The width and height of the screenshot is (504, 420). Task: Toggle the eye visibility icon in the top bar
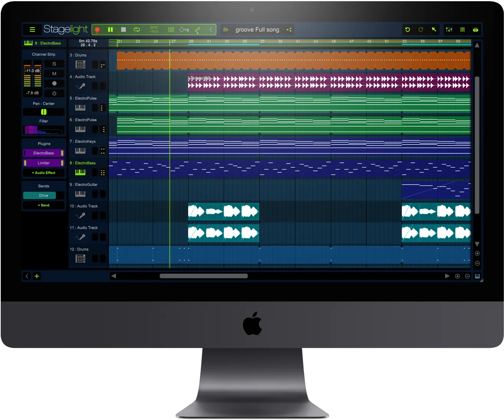[x=476, y=30]
